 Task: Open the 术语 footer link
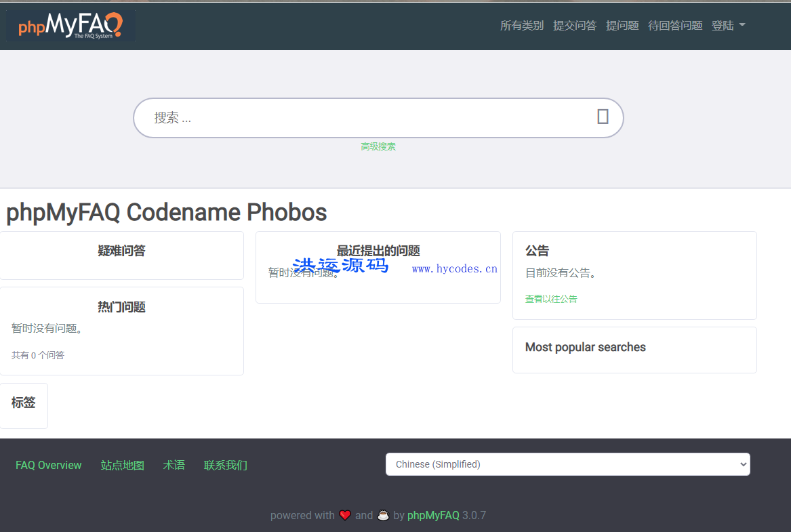[x=174, y=465]
